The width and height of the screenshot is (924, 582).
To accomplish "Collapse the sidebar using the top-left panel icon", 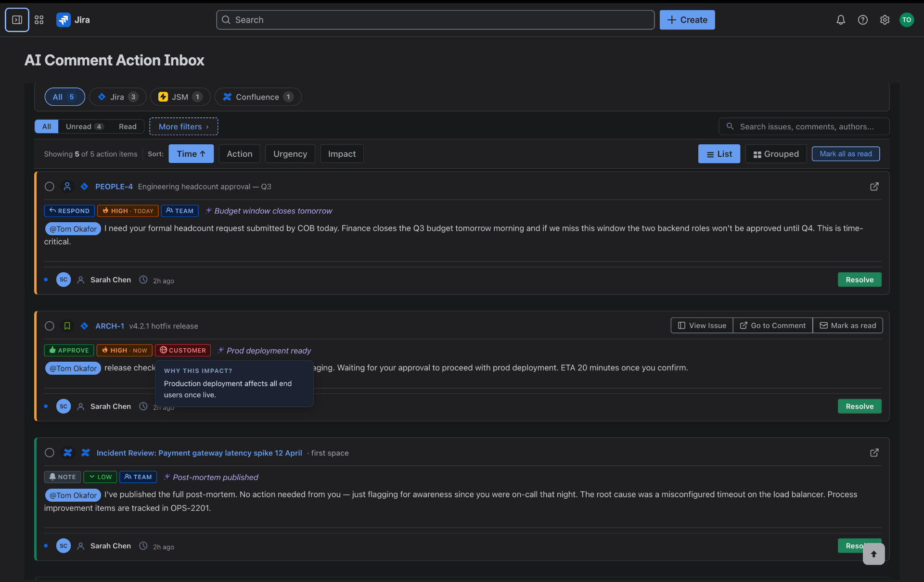I will click(17, 20).
